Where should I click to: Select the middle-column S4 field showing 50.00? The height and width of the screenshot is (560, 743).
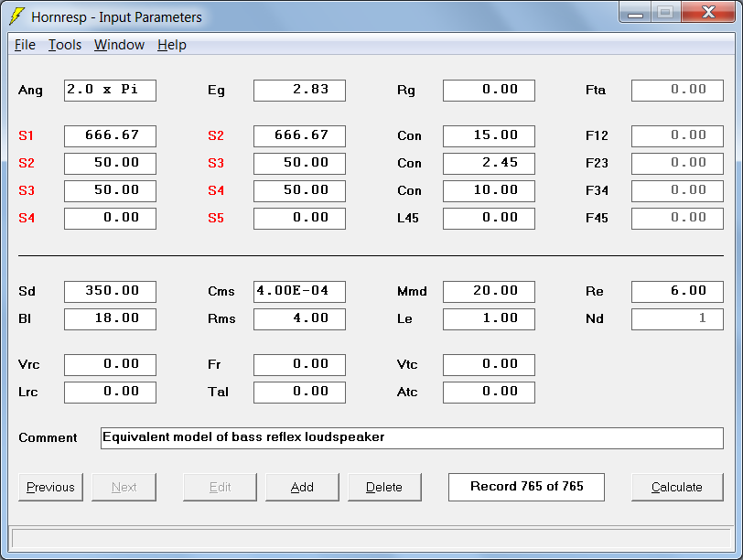click(299, 191)
